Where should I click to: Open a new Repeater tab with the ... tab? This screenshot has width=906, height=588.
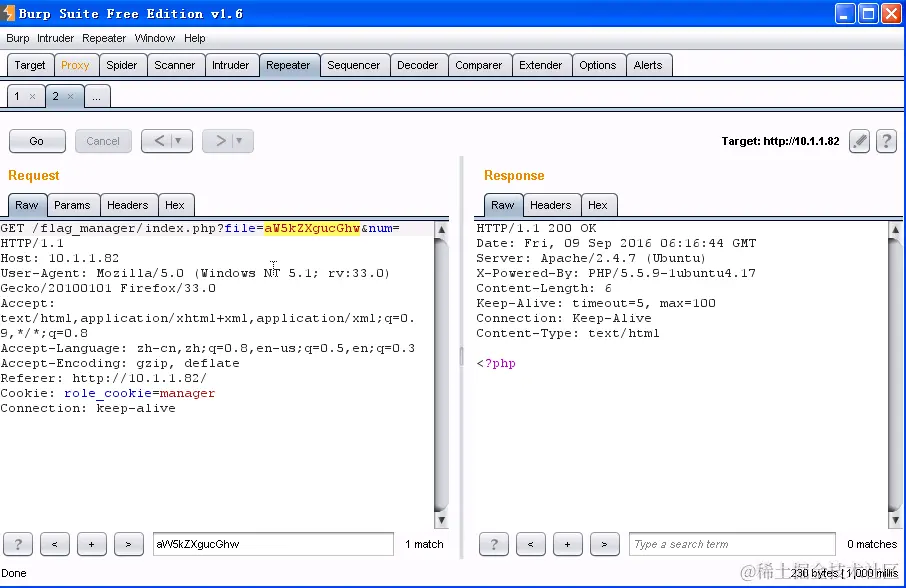coord(96,96)
